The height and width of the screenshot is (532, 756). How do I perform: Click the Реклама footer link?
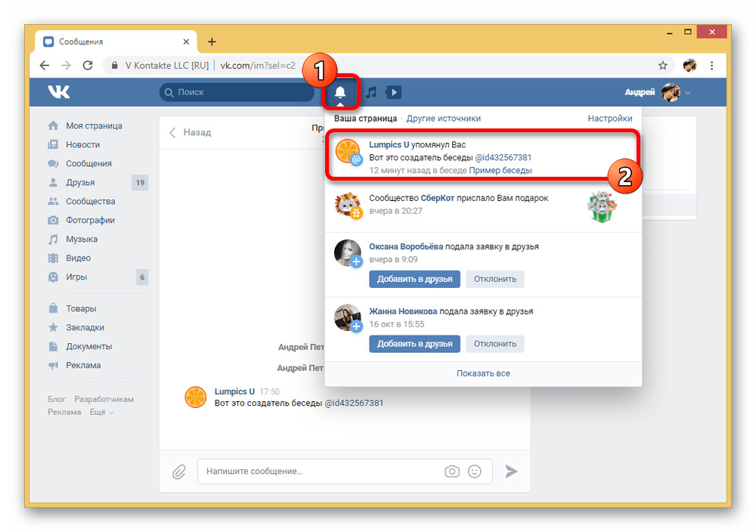pyautogui.click(x=64, y=412)
